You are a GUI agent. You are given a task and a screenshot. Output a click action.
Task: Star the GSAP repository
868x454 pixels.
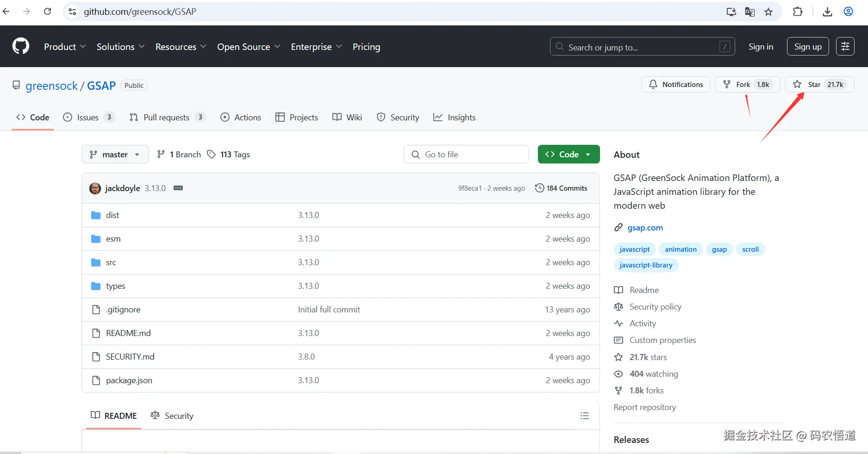819,84
